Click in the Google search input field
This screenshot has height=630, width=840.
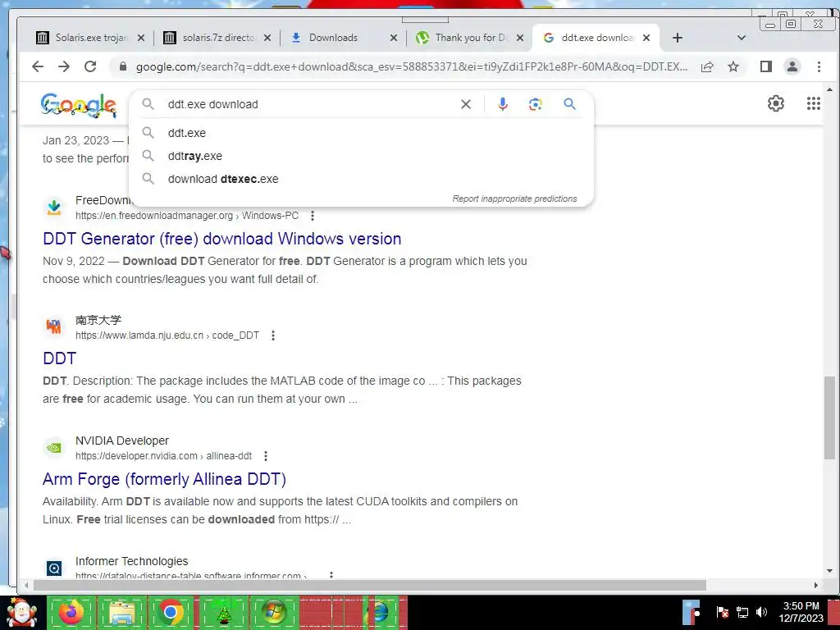point(311,104)
